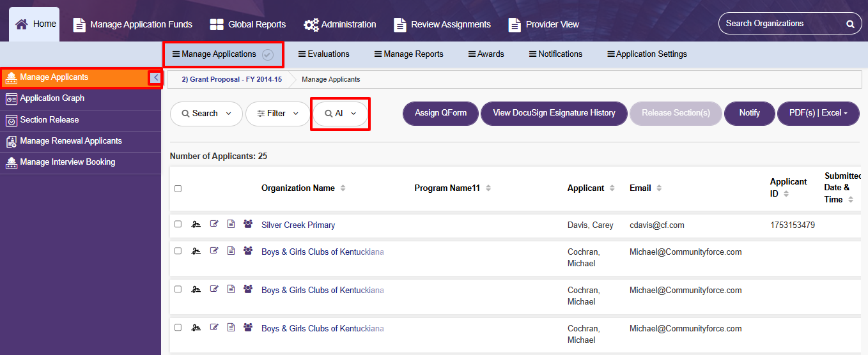Click magnifier icon in Search Organizations box
The height and width of the screenshot is (355, 868).
tap(850, 24)
